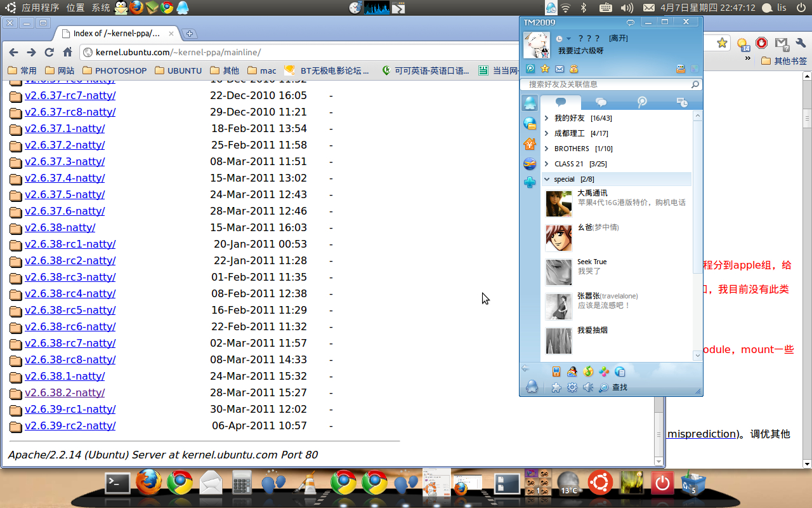This screenshot has height=508, width=812.
Task: Open the soso search icon below the avatar
Action: click(530, 69)
